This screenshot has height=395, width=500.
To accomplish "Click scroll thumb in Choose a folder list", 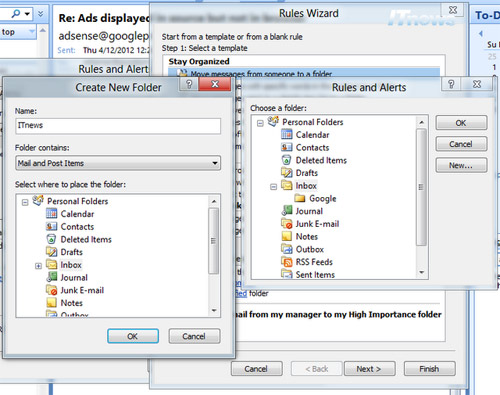I will pos(421,187).
